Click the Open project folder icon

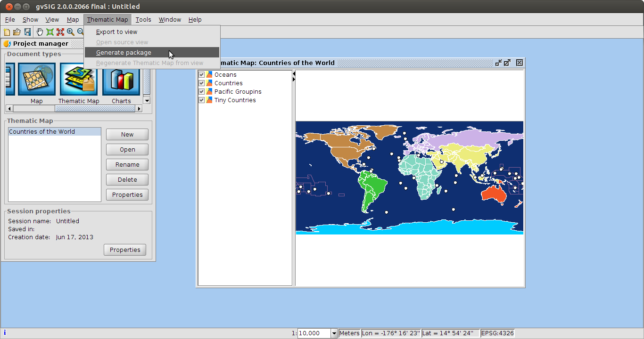click(x=17, y=32)
